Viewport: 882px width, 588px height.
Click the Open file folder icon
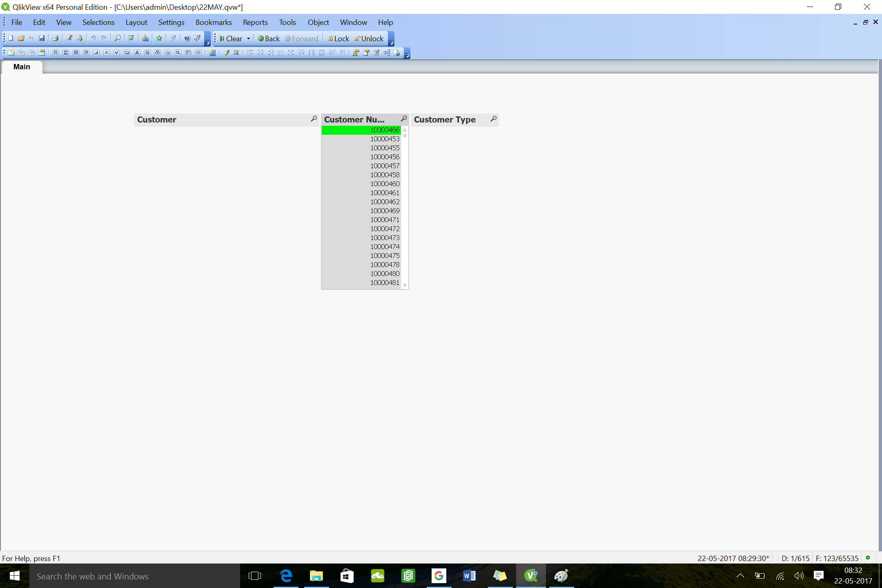click(21, 38)
